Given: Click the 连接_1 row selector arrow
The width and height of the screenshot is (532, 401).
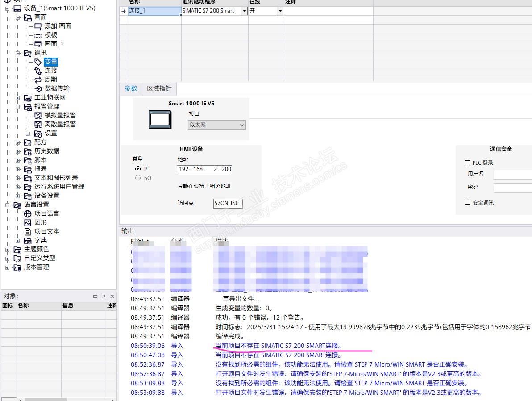Looking at the screenshot, I should tap(124, 11).
